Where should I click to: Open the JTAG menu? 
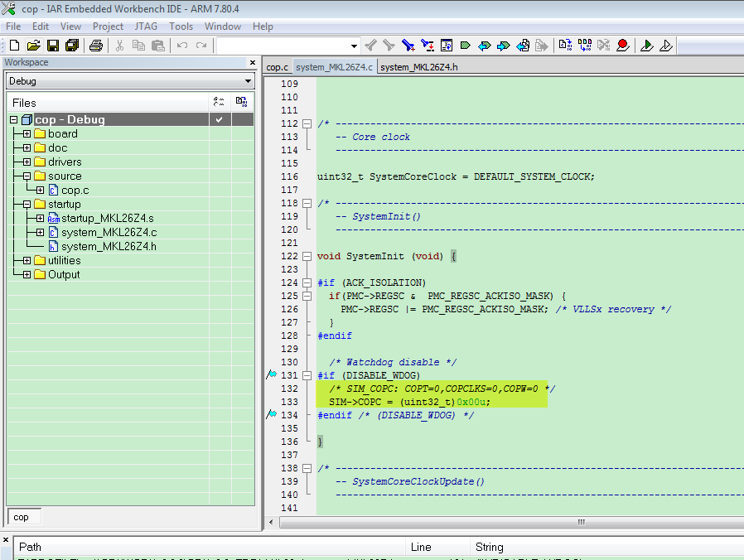[x=146, y=27]
